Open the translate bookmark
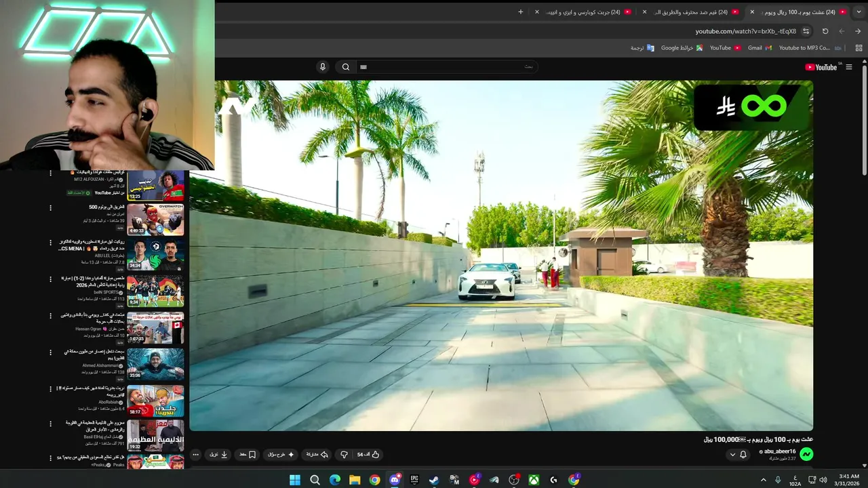Image resolution: width=868 pixels, height=488 pixels. [642, 48]
